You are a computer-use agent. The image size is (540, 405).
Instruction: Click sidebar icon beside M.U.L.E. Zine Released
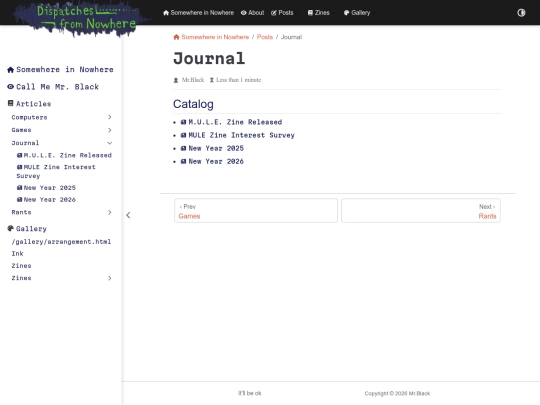(20, 155)
